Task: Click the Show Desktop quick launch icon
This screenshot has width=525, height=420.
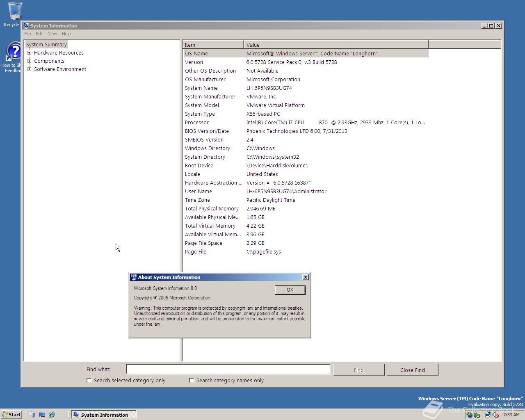Action: click(x=42, y=415)
